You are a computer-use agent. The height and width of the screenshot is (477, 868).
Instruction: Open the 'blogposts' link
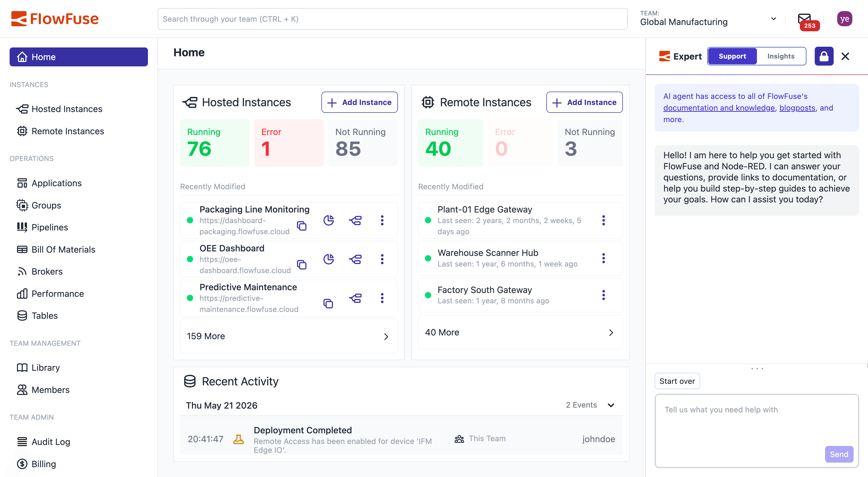click(x=797, y=108)
